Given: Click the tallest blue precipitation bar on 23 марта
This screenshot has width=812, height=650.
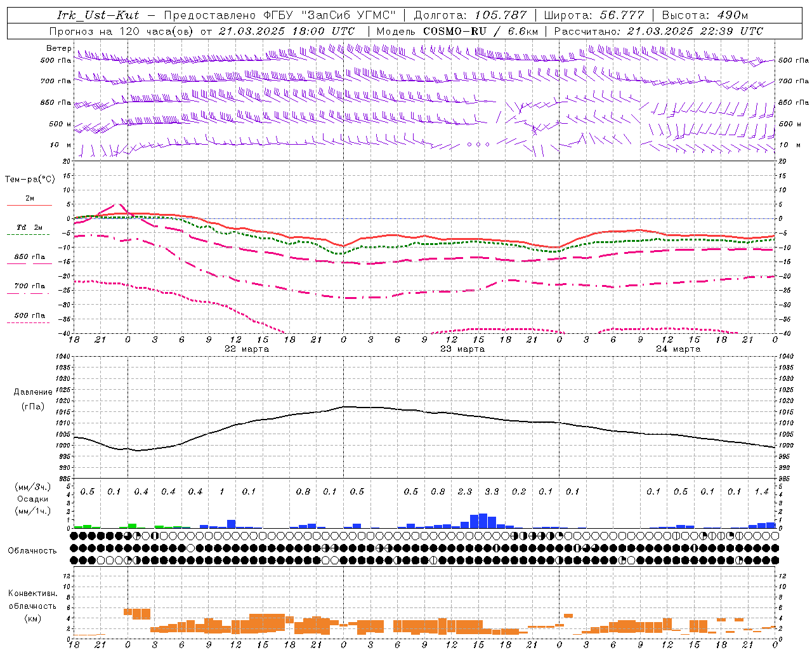Looking at the screenshot, I should coord(483,521).
